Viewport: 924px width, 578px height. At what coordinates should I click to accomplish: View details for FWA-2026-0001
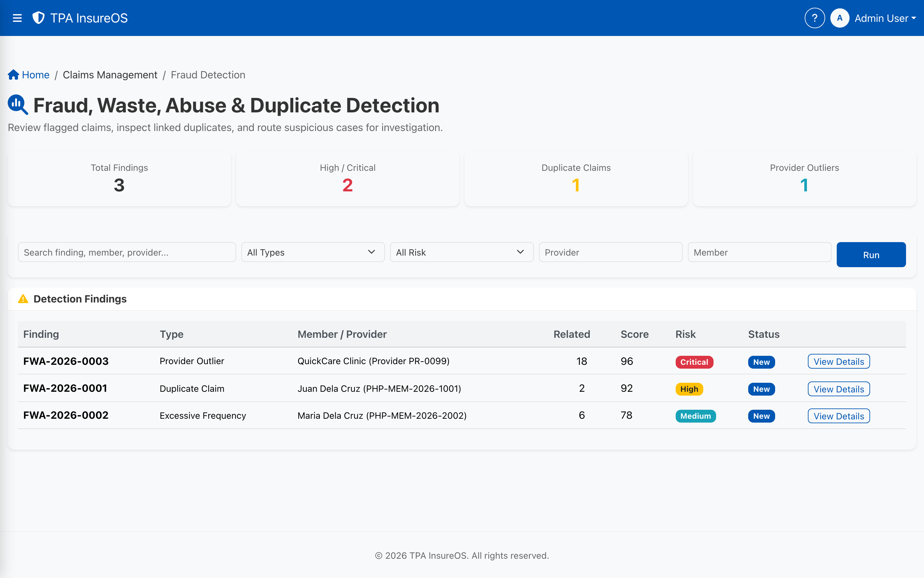[x=838, y=389]
